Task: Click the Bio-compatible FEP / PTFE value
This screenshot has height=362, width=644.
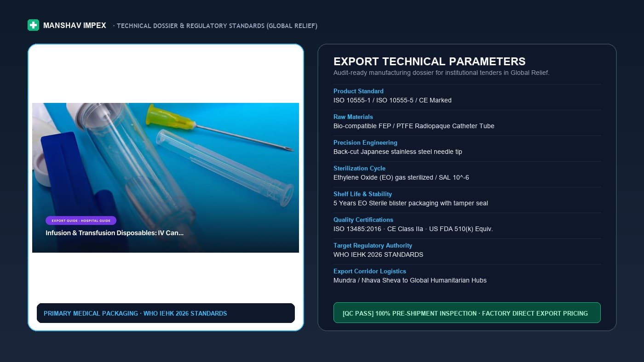Action: (x=414, y=126)
